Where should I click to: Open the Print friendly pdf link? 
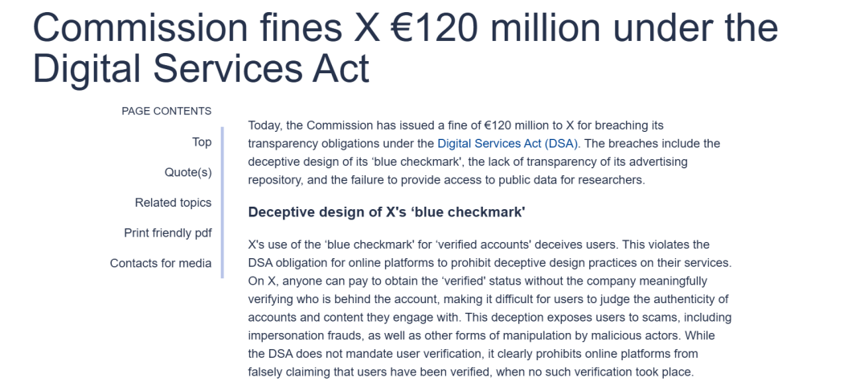coord(167,233)
